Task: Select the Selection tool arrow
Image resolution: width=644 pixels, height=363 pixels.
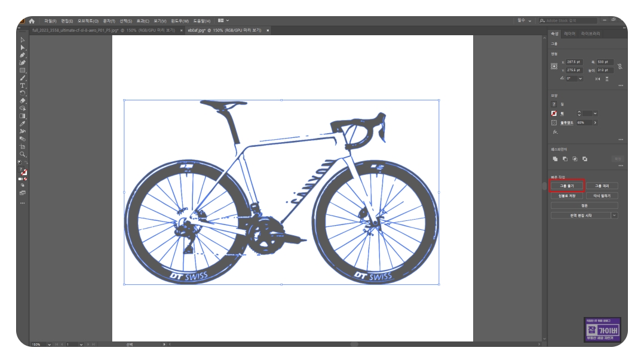Action: click(23, 40)
